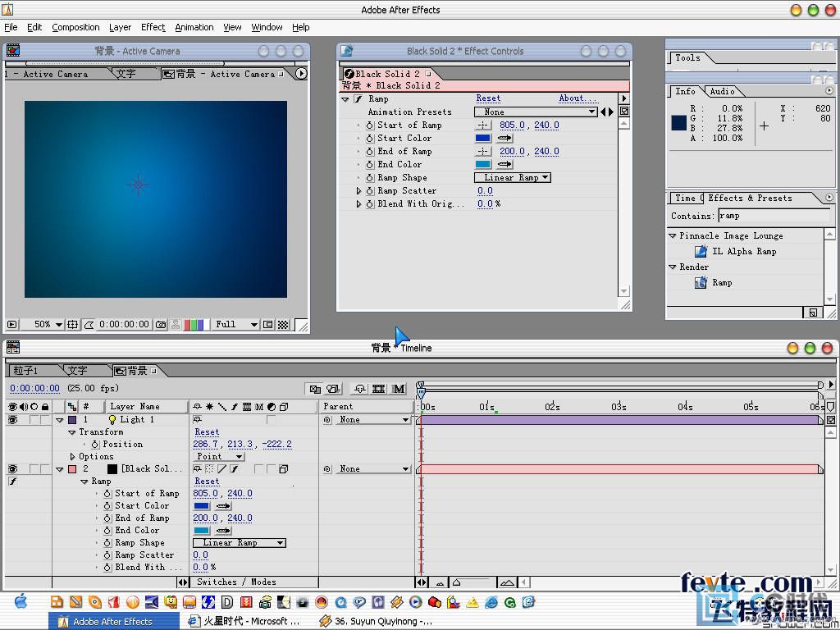Take snapshot with camera icon in Composition viewer
The image size is (840, 630).
[x=161, y=324]
